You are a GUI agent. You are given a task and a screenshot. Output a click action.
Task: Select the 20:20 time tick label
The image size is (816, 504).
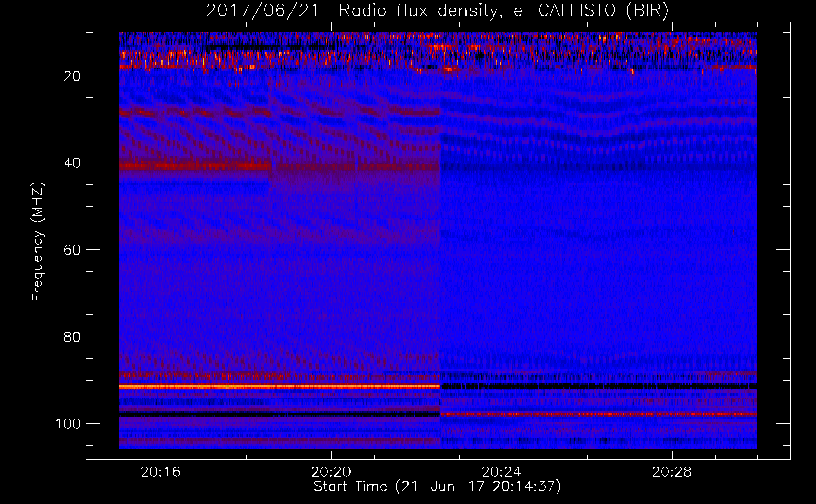pyautogui.click(x=331, y=472)
